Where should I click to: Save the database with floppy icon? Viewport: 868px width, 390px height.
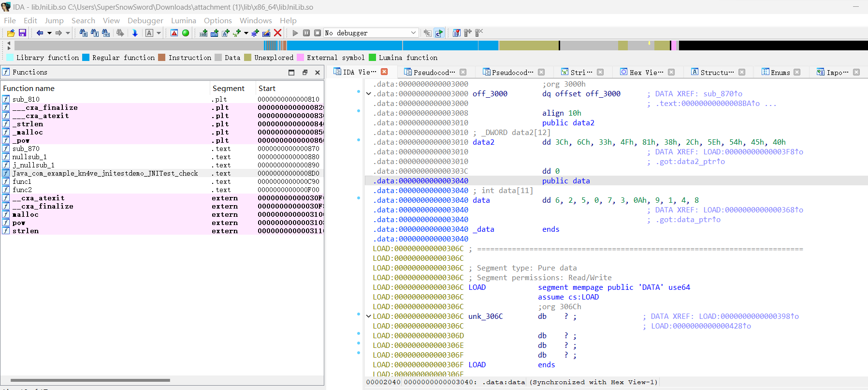[22, 33]
